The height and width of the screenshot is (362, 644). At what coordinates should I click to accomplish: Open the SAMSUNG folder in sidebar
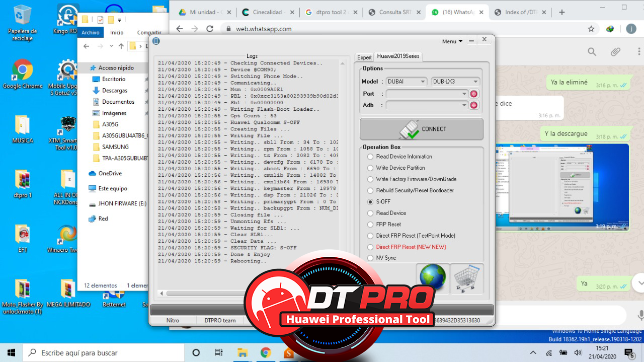[115, 147]
